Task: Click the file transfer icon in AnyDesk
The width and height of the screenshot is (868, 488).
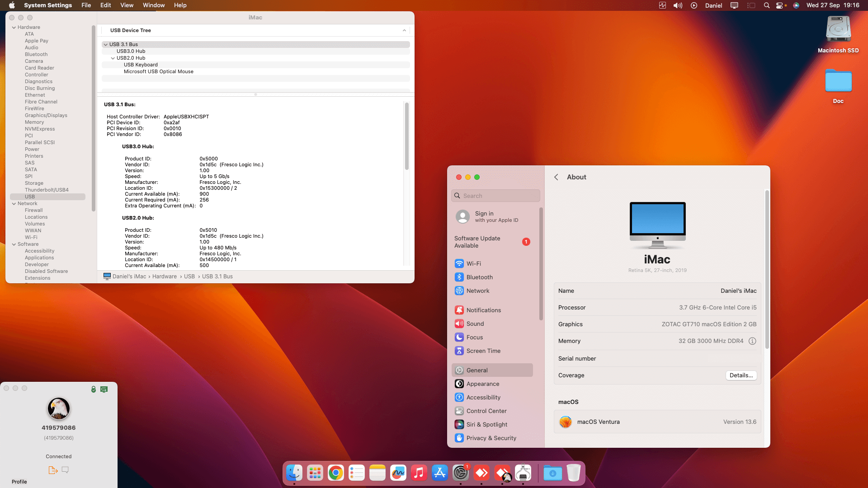Action: 52,470
